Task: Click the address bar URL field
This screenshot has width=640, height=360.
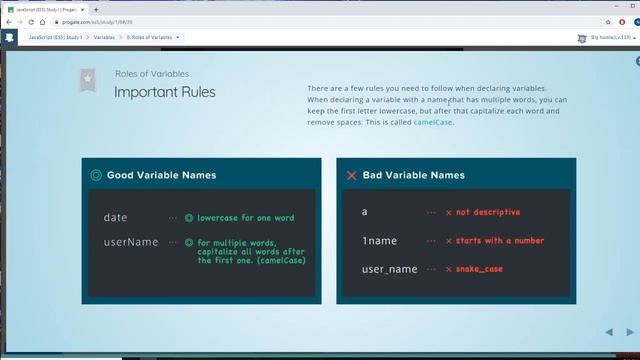Action: (327, 22)
